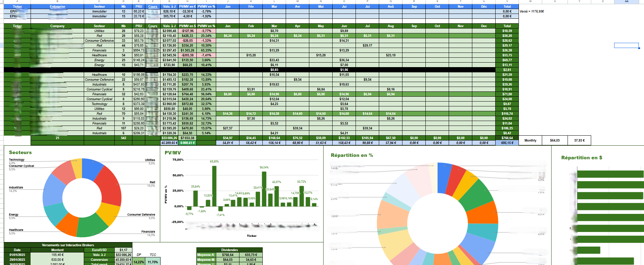644x265 pixels.
Task: Click the 'Consumer Cyclical' label in the Secteurs chart
Action: pos(22,166)
